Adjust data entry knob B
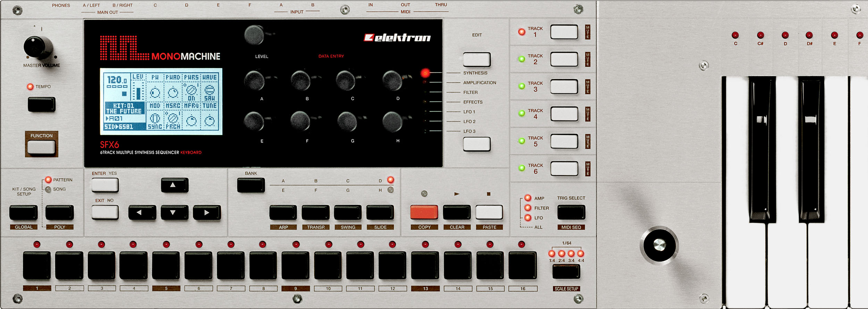868x309 pixels. click(x=301, y=80)
